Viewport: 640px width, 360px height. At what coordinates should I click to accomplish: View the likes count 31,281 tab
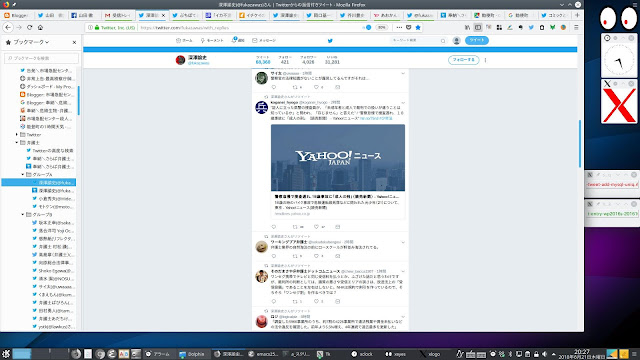[332, 60]
